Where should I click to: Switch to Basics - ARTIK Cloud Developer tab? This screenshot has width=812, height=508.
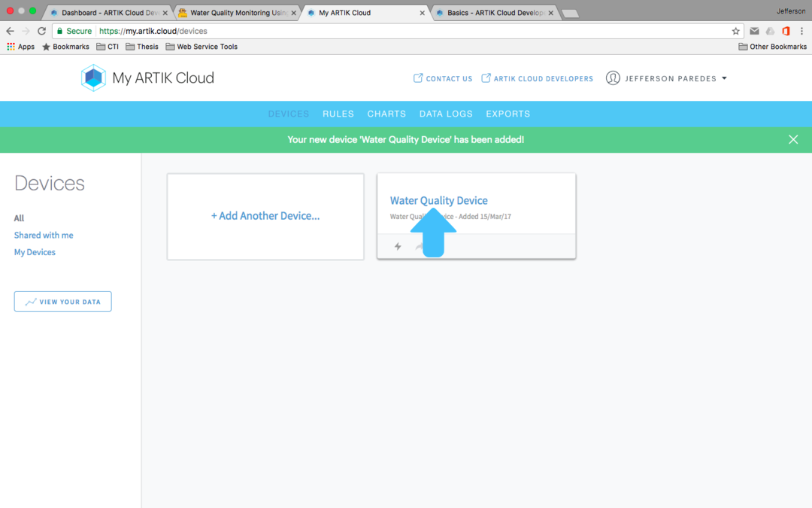click(495, 13)
